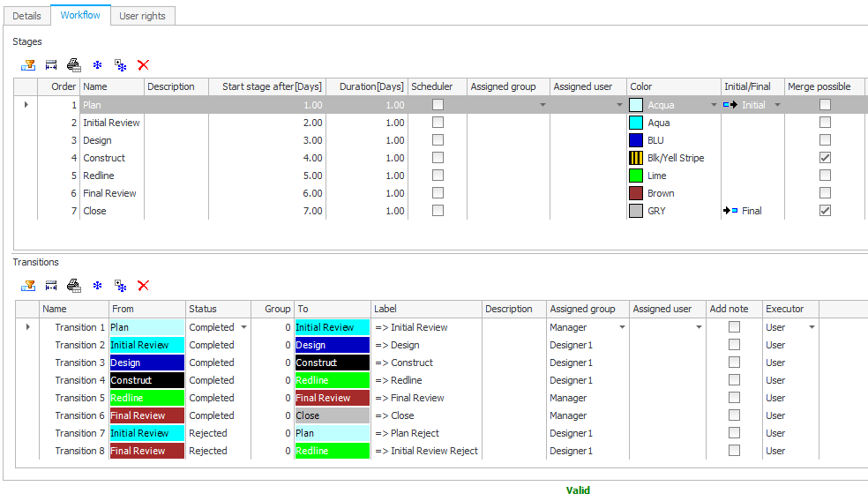Print the Stages grid
The width and height of the screenshot is (868, 501).
[x=73, y=65]
